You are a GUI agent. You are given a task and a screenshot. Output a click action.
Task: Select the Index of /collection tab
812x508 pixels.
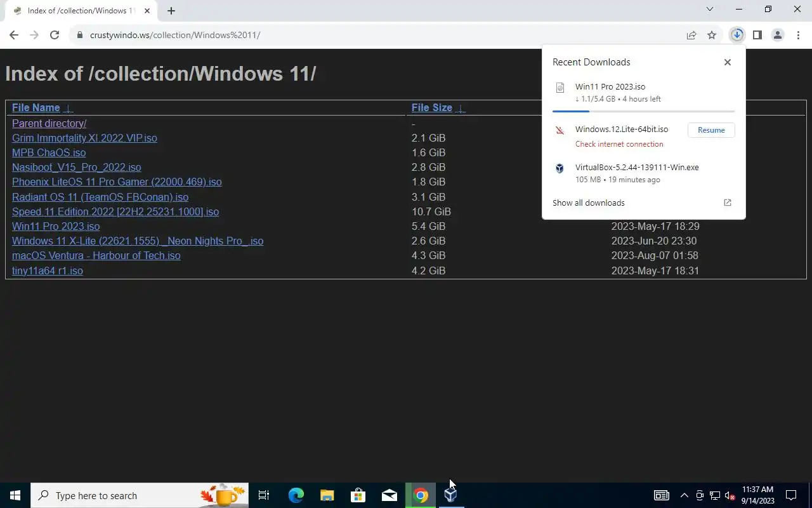81,11
